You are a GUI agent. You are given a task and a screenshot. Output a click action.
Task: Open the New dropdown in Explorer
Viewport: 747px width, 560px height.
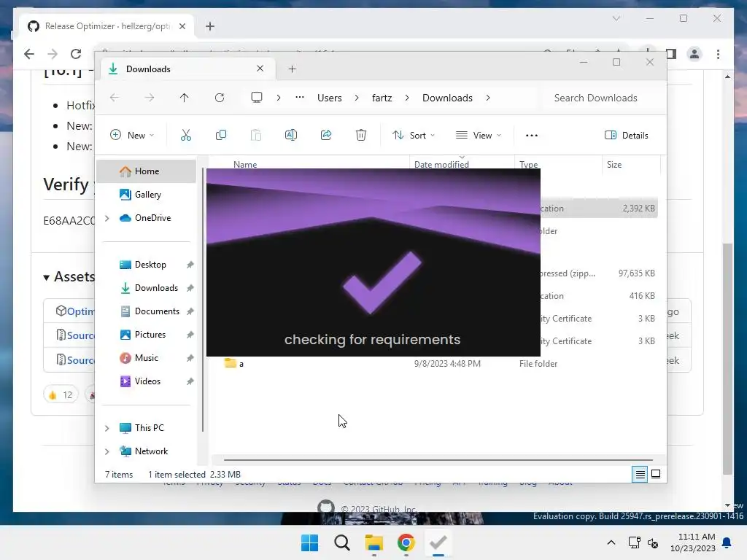point(132,135)
